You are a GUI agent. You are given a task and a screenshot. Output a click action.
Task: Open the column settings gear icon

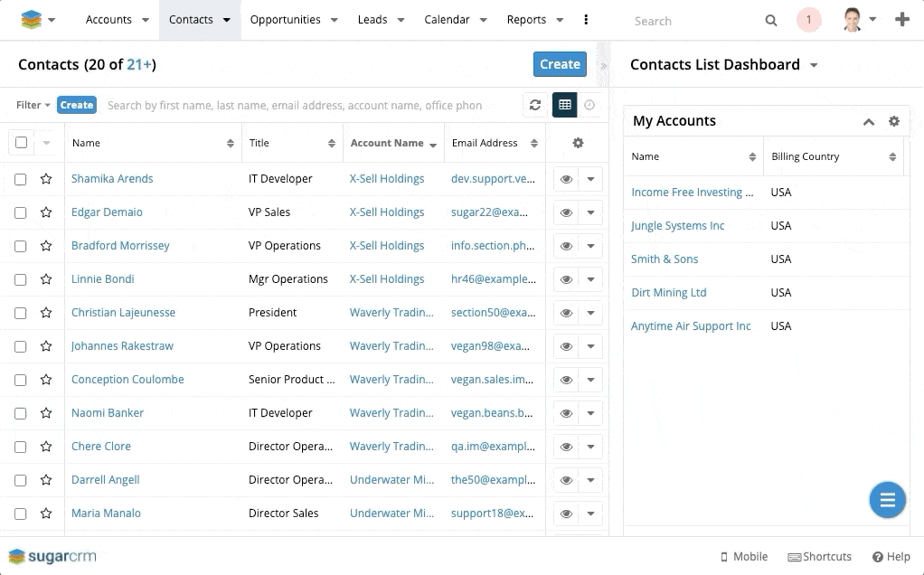(578, 143)
